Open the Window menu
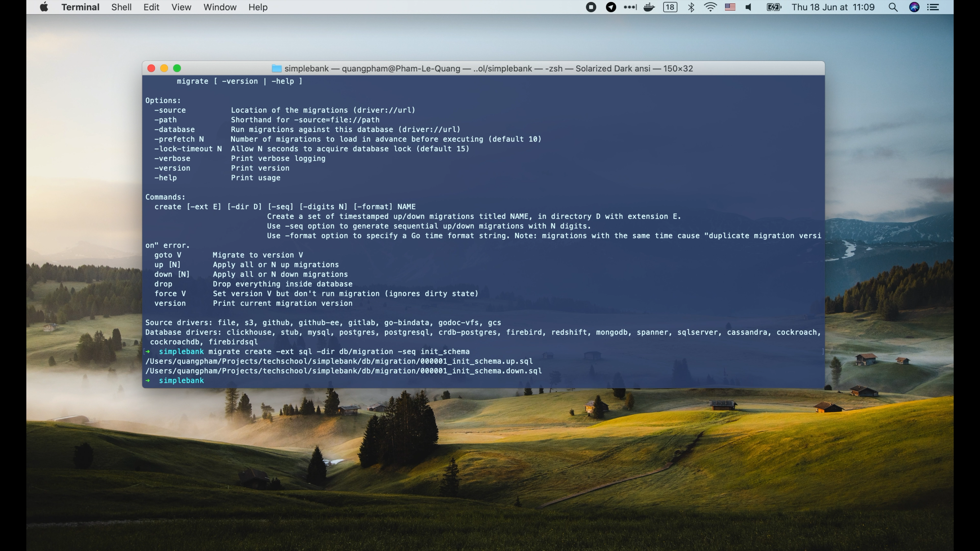Image resolution: width=980 pixels, height=551 pixels. click(220, 7)
